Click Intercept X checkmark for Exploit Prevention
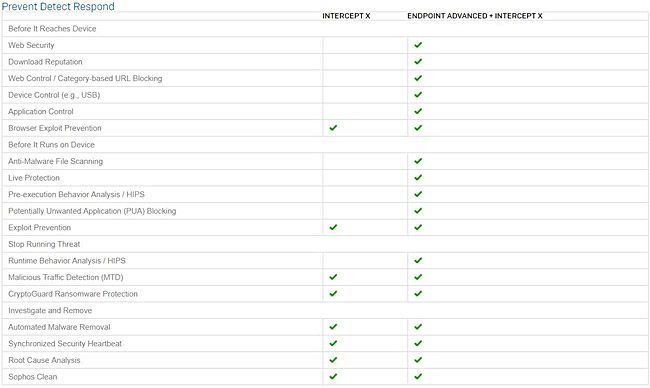This screenshot has height=388, width=650. coord(333,227)
